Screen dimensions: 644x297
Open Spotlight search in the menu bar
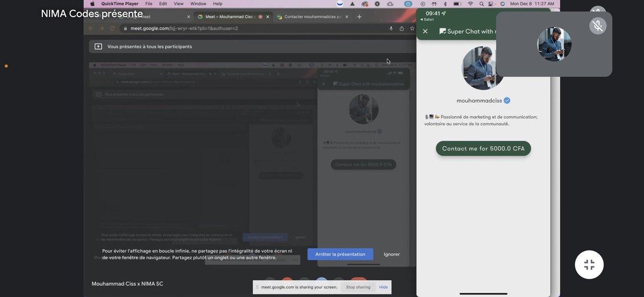[482, 4]
